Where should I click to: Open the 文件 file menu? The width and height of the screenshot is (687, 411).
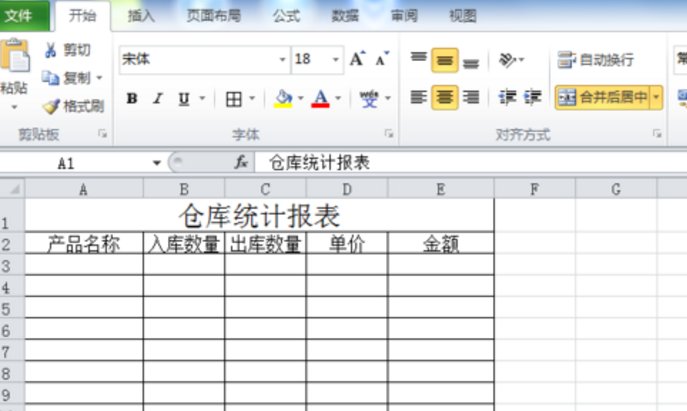(x=25, y=16)
